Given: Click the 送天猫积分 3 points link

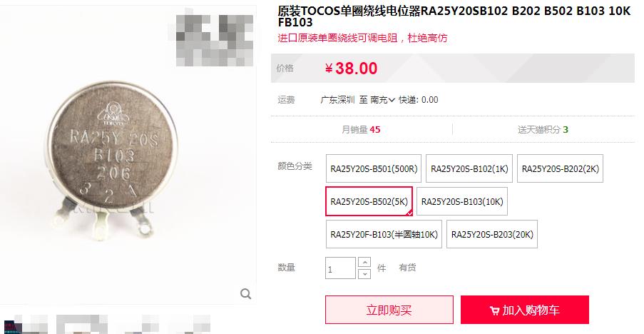Looking at the screenshot, I should 543,130.
